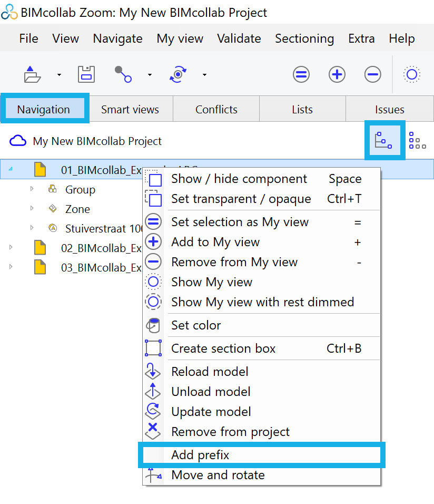The image size is (434, 504).
Task: Click the Move and rotate icon
Action: pos(153,475)
